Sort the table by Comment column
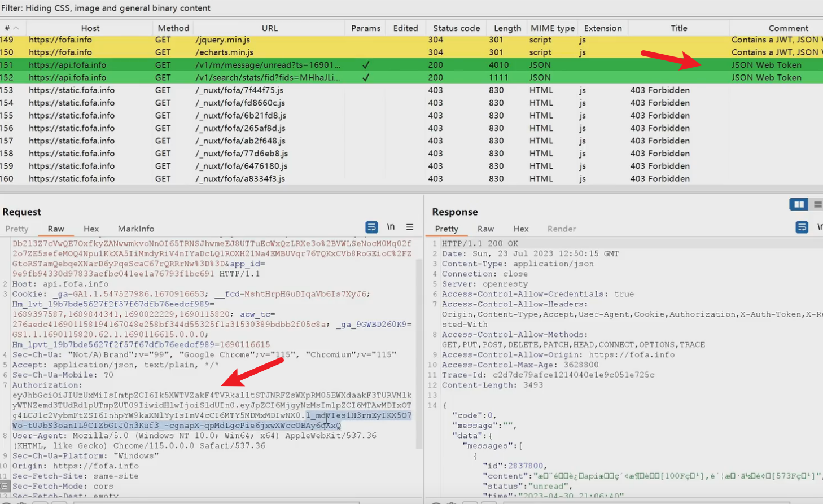 pyautogui.click(x=788, y=28)
